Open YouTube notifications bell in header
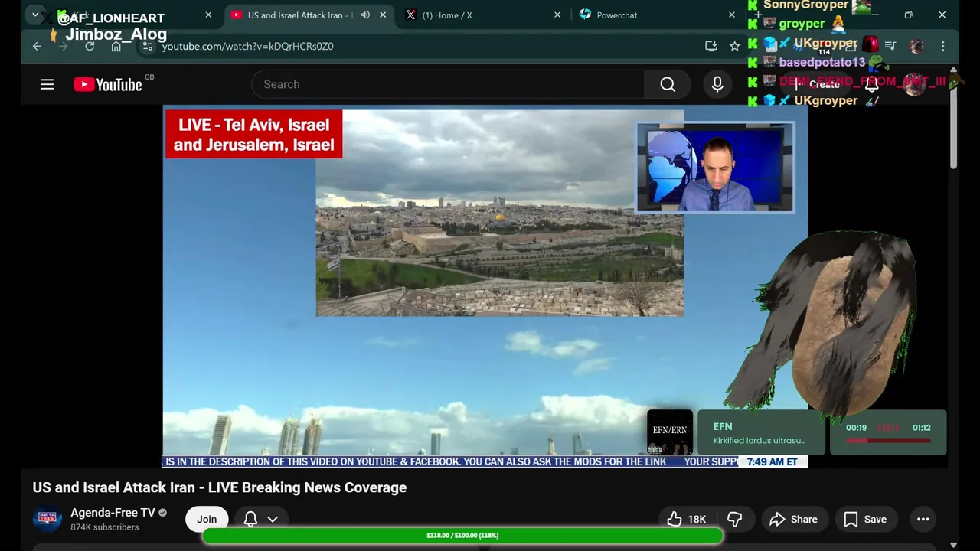The height and width of the screenshot is (551, 980). coord(871,84)
